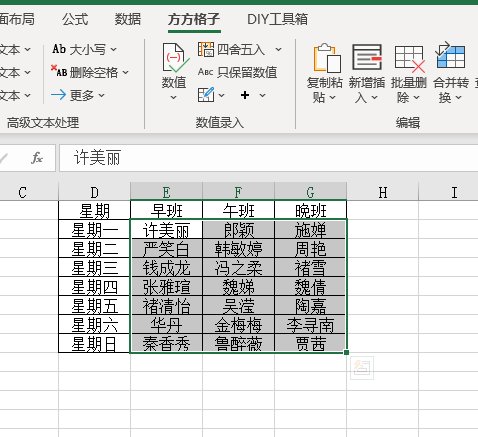Click the cell containing 贾茜
The height and width of the screenshot is (437, 478).
pos(310,343)
